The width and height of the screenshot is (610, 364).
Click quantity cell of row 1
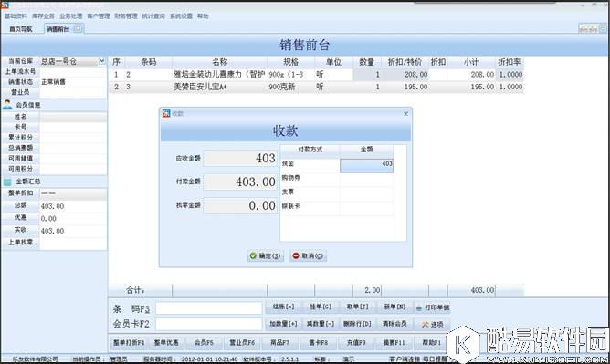tap(367, 74)
